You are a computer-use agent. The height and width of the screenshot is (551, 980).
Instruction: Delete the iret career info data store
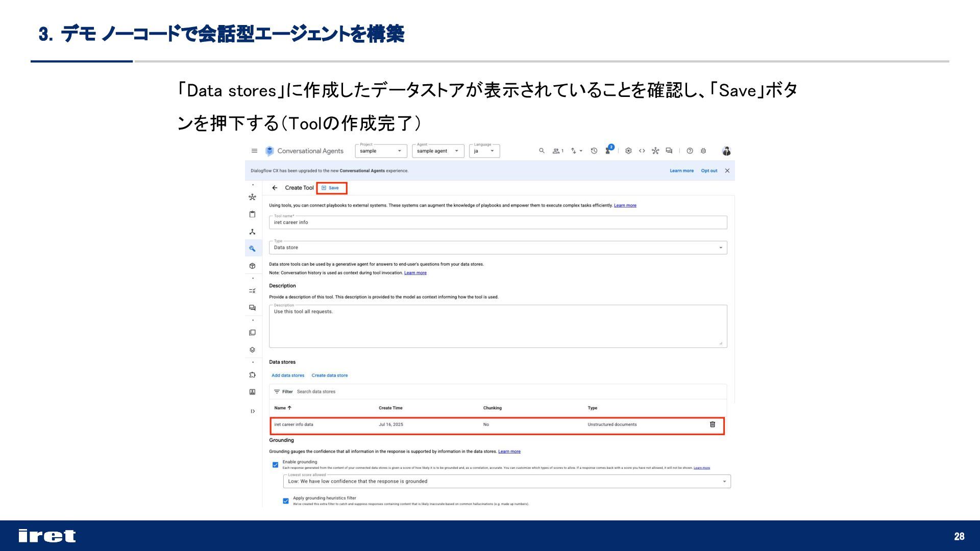pos(713,424)
